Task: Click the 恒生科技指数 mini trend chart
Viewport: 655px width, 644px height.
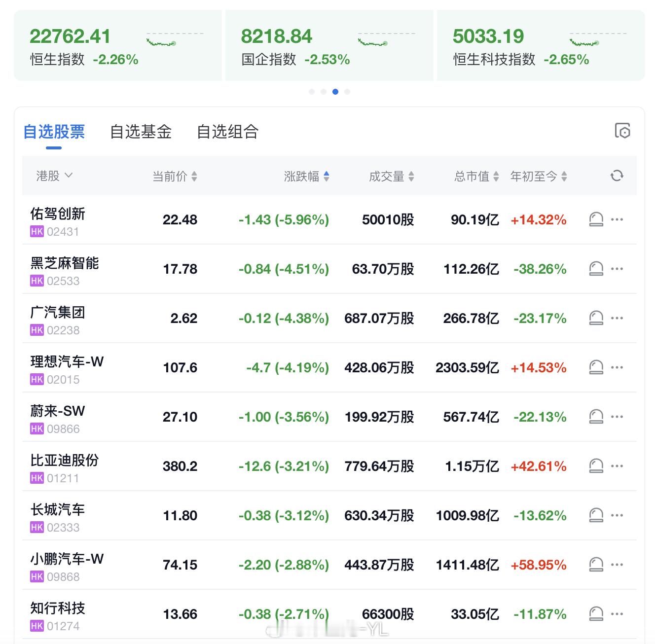Action: click(x=598, y=39)
